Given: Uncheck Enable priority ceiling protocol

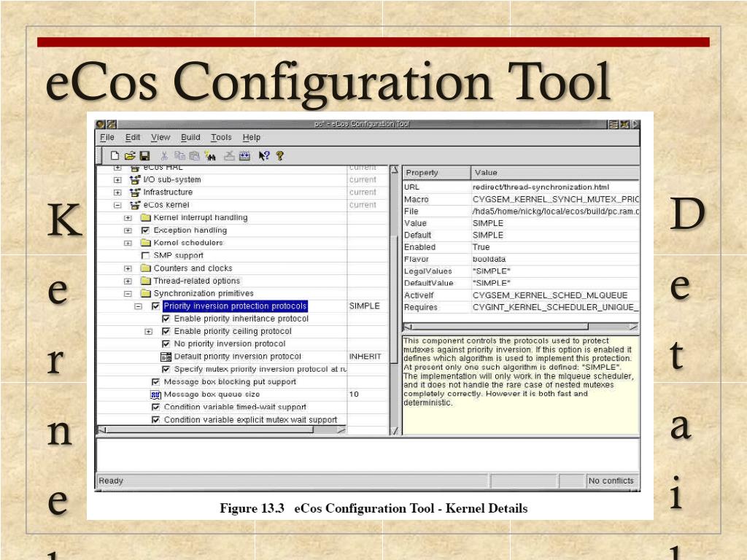Looking at the screenshot, I should click(166, 332).
